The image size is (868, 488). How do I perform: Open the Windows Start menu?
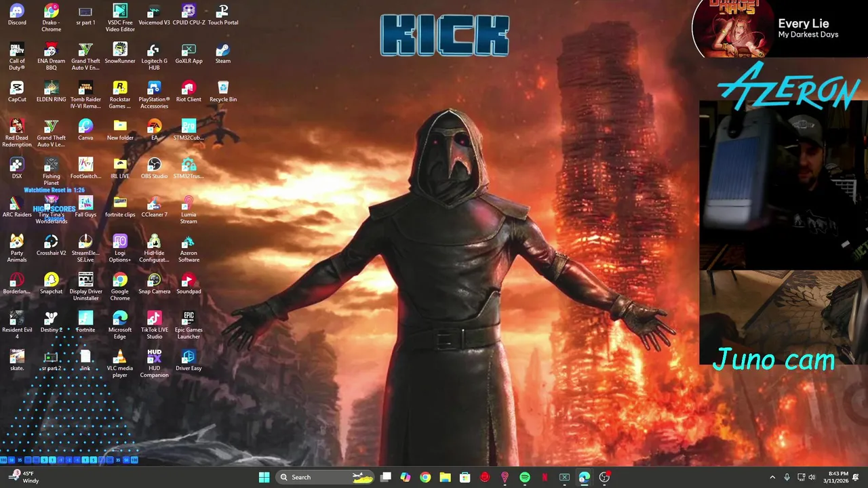264,477
